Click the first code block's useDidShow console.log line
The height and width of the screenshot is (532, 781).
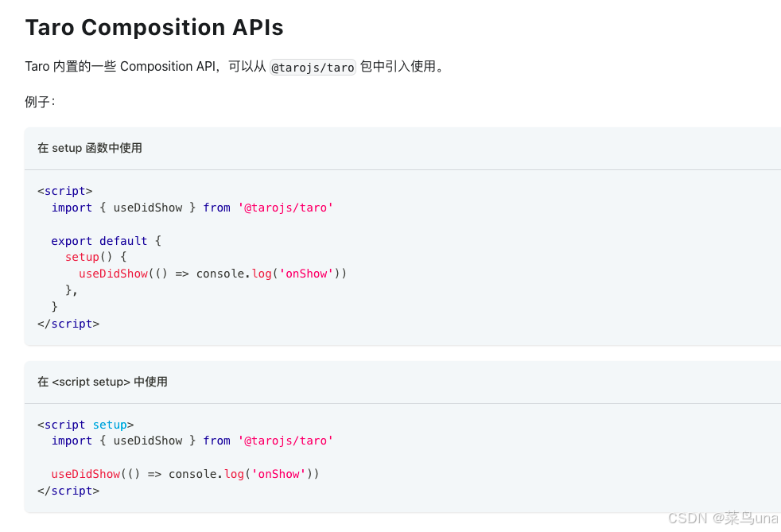212,274
